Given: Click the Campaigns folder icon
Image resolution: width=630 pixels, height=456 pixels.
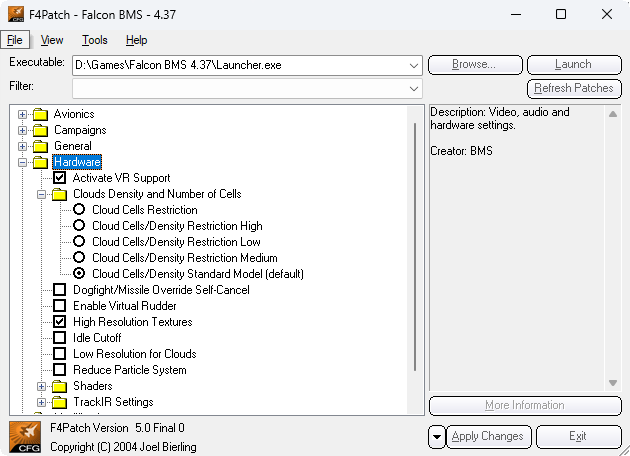Looking at the screenshot, I should [x=40, y=131].
